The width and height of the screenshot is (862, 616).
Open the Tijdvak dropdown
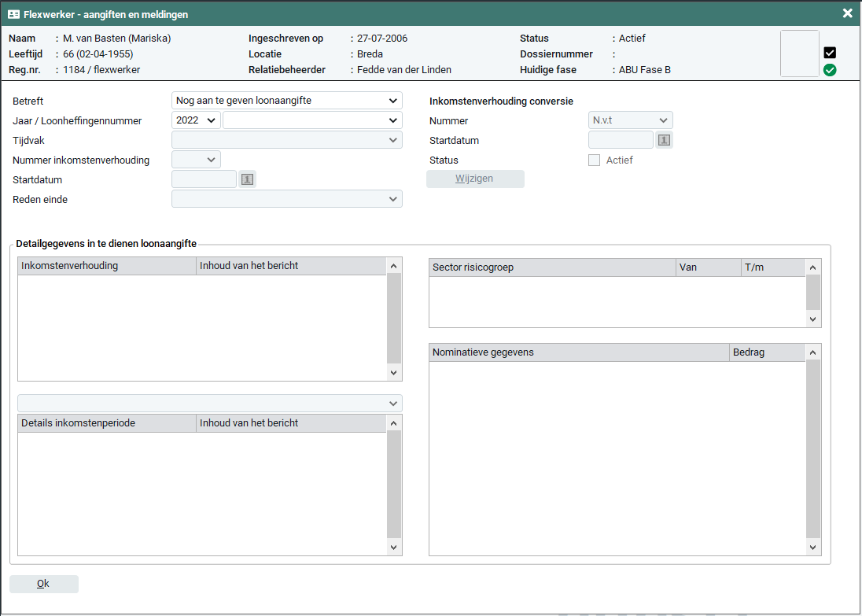[x=286, y=140]
